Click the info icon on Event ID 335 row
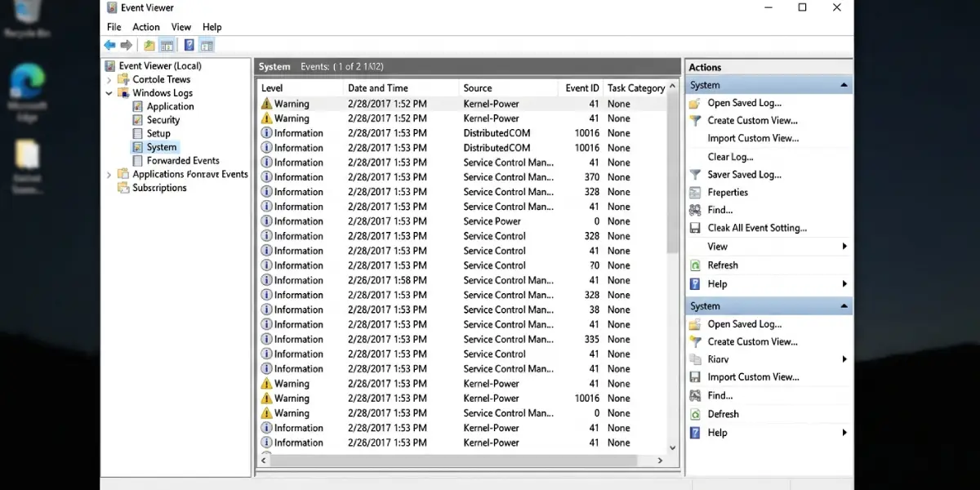Image resolution: width=980 pixels, height=490 pixels. pyautogui.click(x=266, y=339)
